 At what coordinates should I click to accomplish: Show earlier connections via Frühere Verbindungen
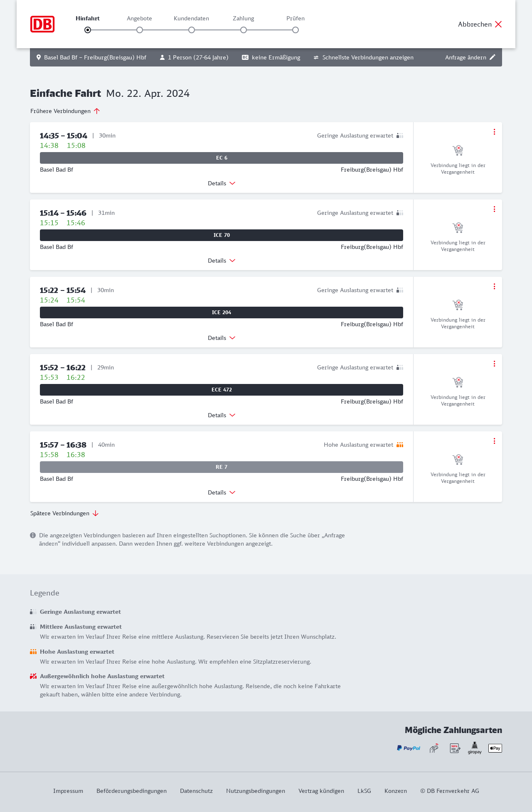65,111
